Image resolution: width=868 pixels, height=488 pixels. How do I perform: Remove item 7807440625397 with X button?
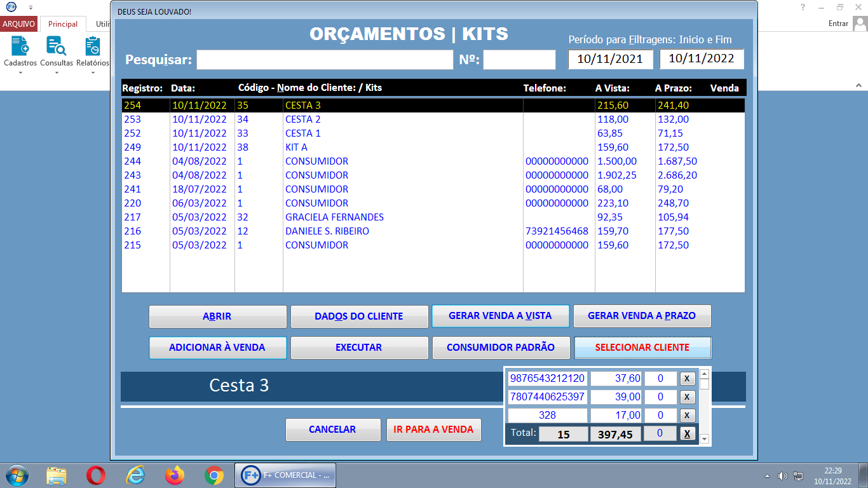(687, 397)
